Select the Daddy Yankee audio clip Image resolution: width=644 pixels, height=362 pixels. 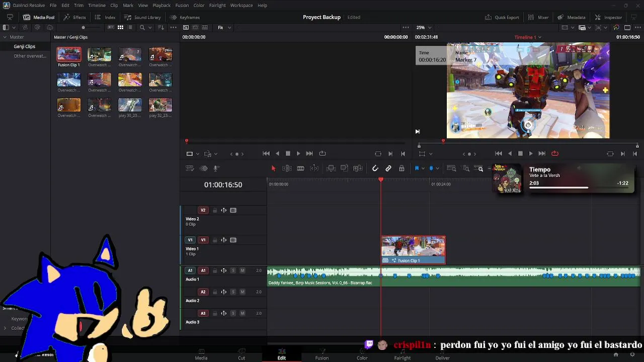pos(453,277)
